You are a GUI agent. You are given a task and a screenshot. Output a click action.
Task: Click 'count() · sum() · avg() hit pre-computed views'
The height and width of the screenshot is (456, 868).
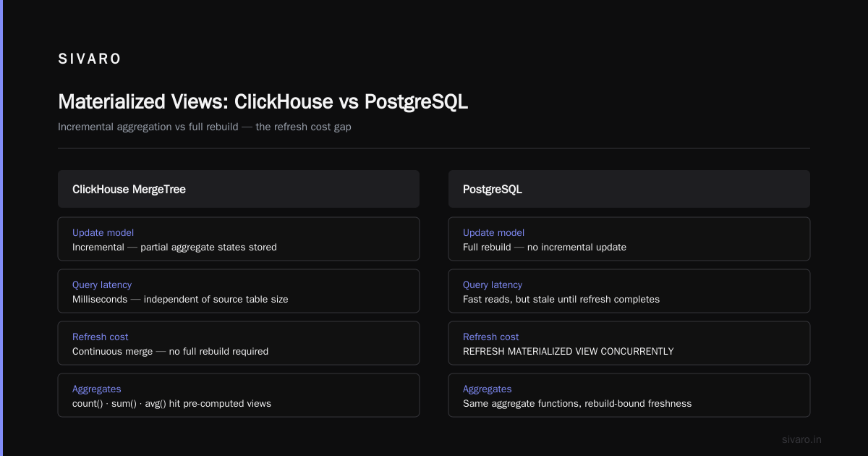pos(171,404)
